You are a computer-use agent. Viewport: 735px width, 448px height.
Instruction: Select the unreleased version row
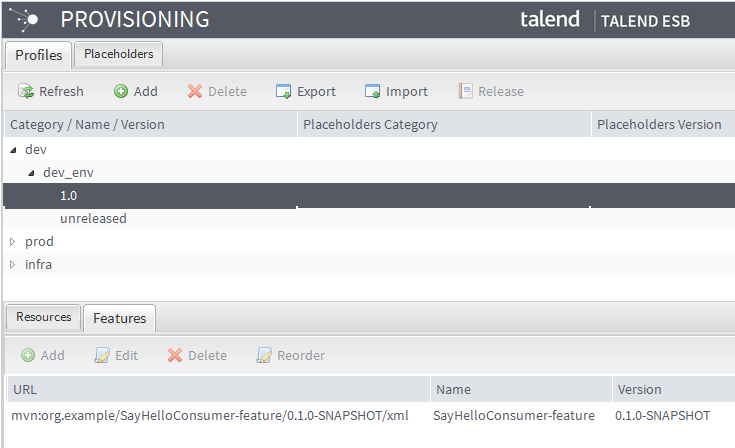(x=93, y=218)
